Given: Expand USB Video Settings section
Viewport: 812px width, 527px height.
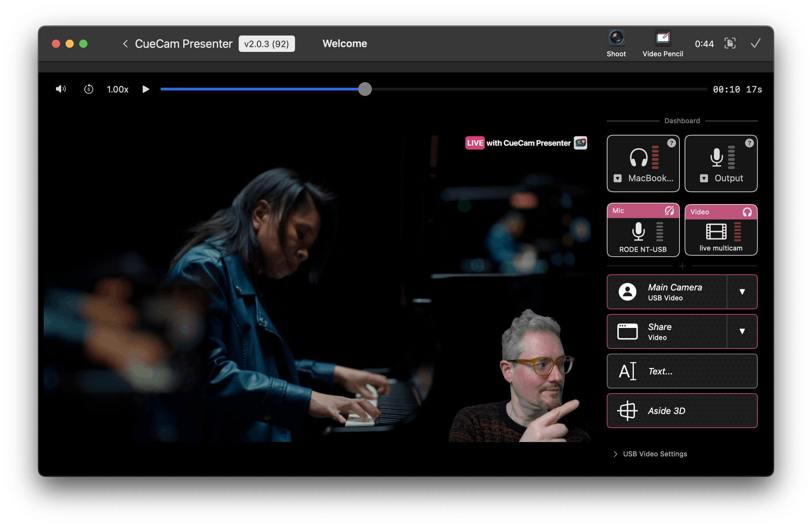Looking at the screenshot, I should click(x=615, y=454).
